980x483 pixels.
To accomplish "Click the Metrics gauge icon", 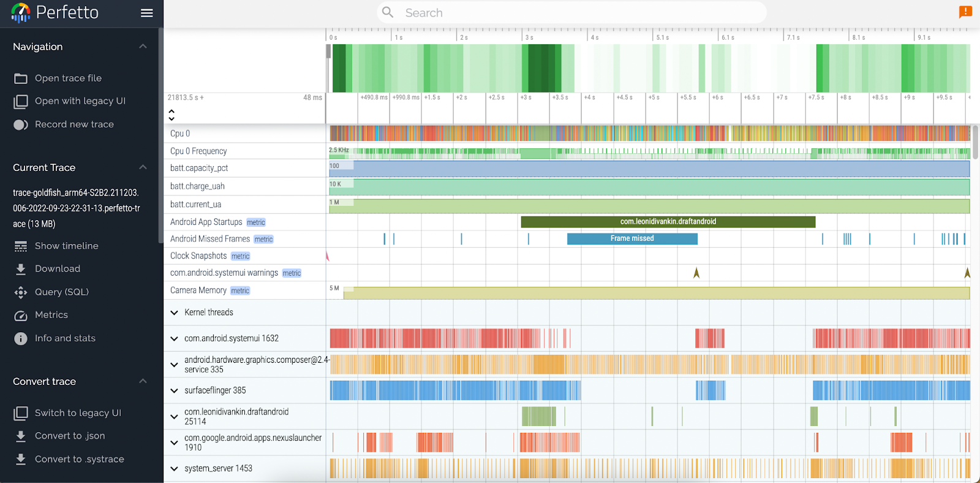I will click(x=21, y=316).
